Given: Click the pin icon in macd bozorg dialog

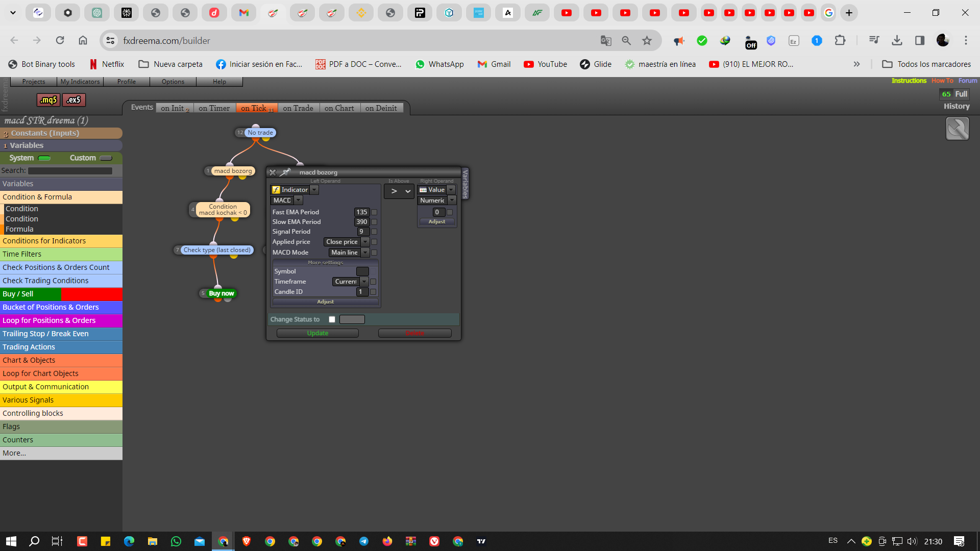Looking at the screenshot, I should pyautogui.click(x=285, y=172).
